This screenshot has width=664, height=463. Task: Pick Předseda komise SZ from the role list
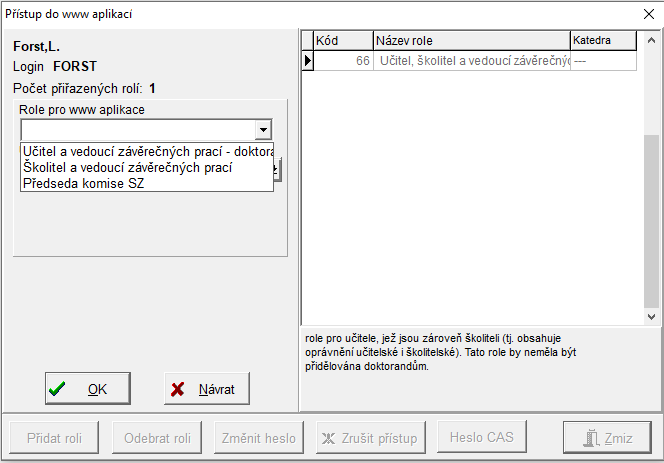pyautogui.click(x=83, y=183)
